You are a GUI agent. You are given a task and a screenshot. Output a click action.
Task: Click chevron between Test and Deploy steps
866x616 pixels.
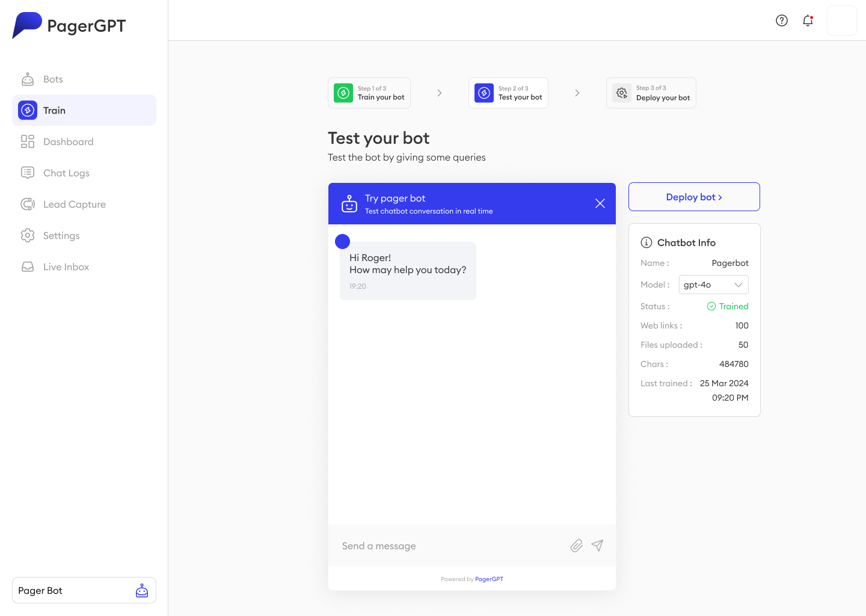pos(577,93)
